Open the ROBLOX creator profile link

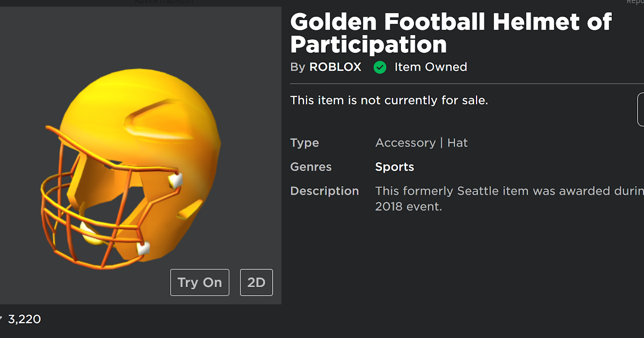pyautogui.click(x=335, y=67)
